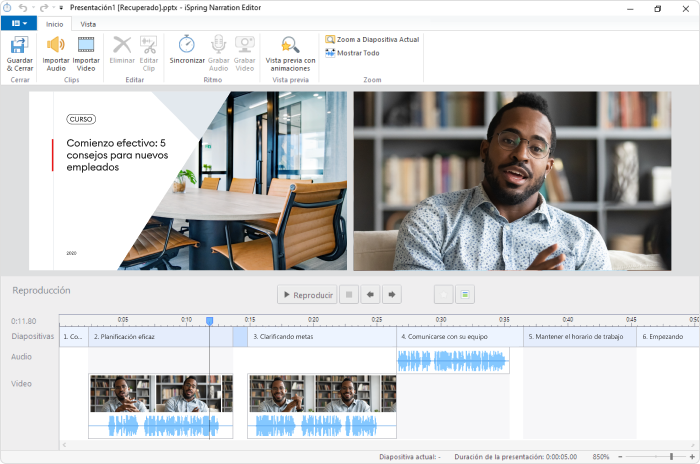The image size is (700, 464).
Task: Select the audio clip under slide 4
Action: point(453,361)
